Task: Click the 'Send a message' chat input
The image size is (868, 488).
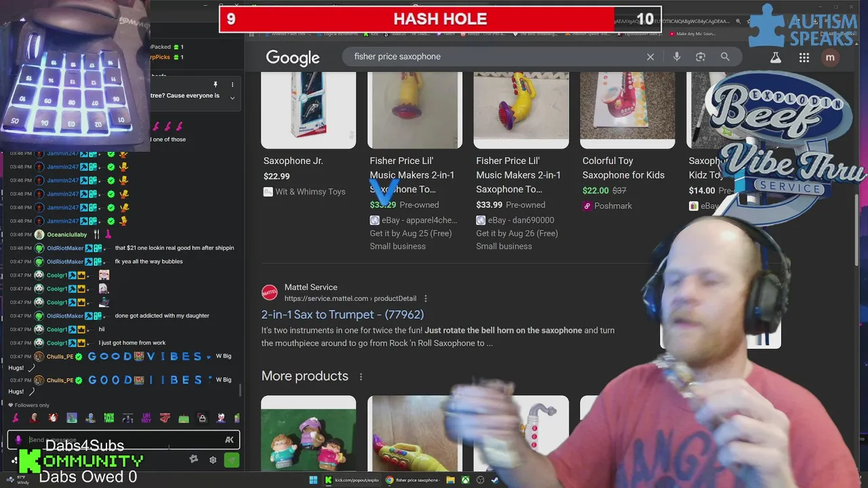Action: point(122,440)
